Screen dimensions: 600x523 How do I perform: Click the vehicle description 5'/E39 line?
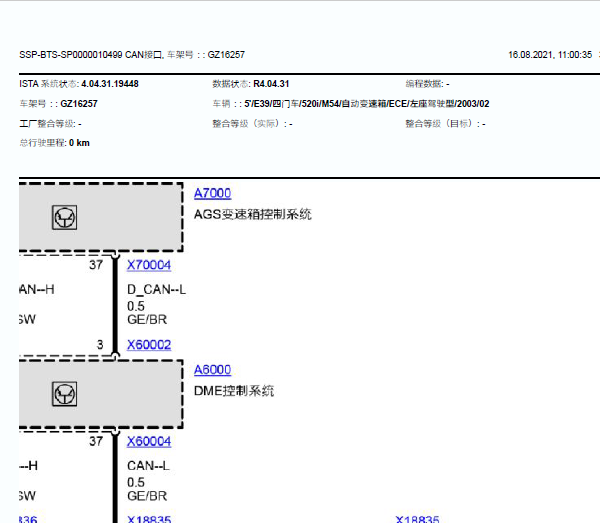point(367,104)
